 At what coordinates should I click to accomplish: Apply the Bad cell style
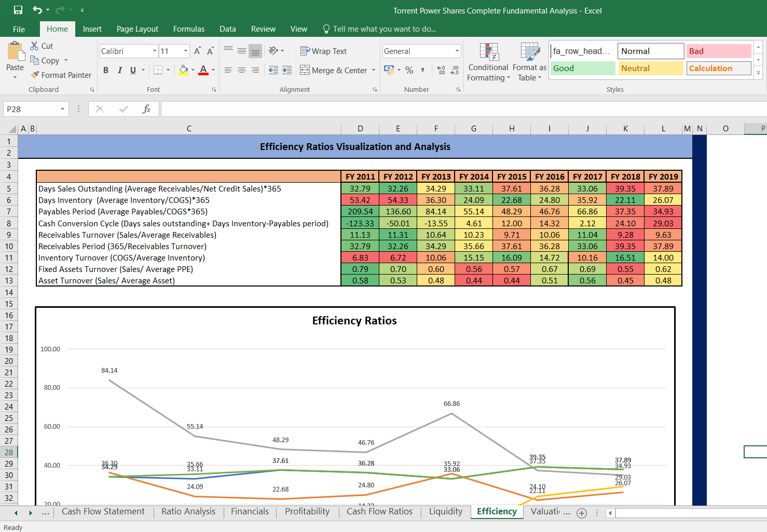coord(719,51)
